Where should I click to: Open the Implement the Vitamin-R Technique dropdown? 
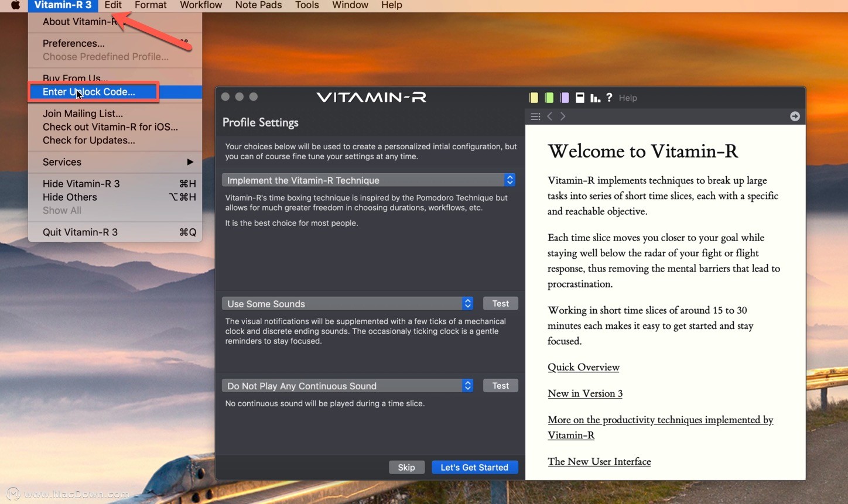369,180
